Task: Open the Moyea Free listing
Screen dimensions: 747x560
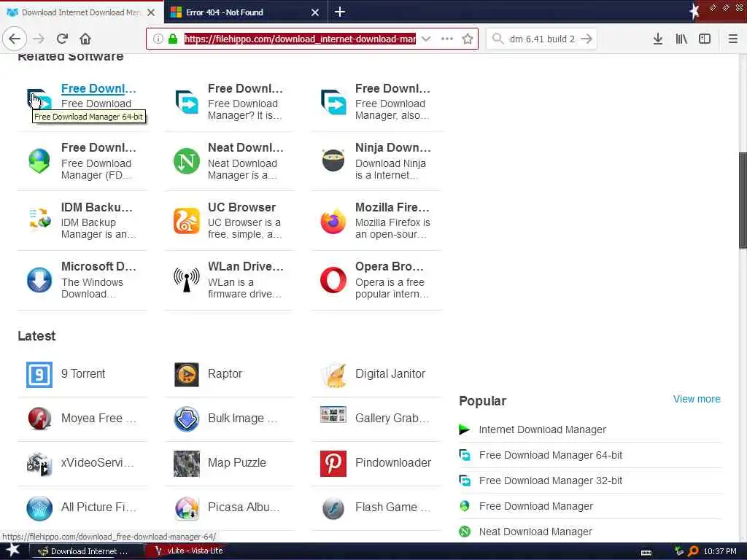Action: point(98,418)
